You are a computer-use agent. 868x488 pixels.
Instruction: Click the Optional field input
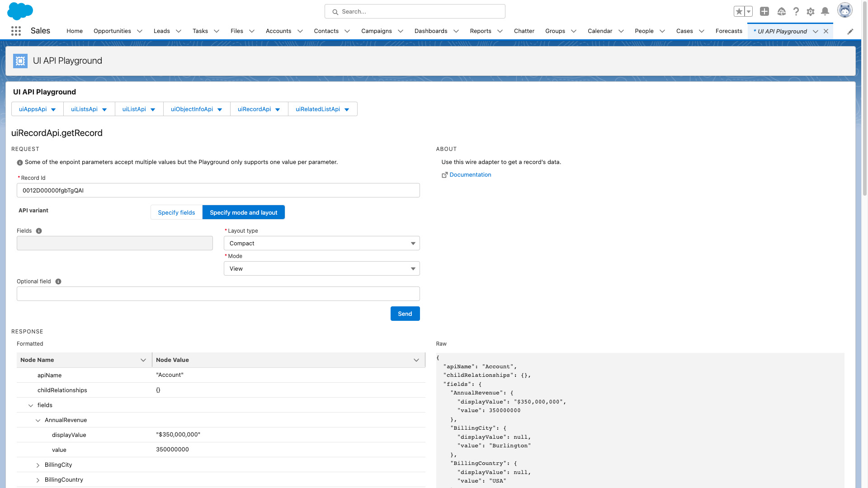coord(218,294)
